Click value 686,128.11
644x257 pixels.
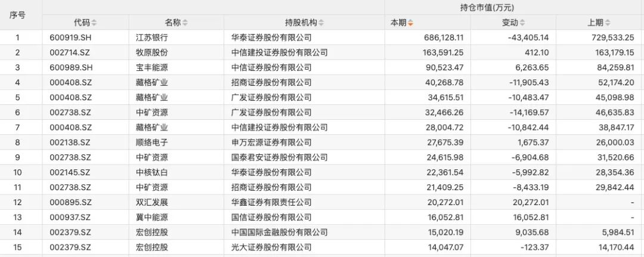[x=444, y=38]
